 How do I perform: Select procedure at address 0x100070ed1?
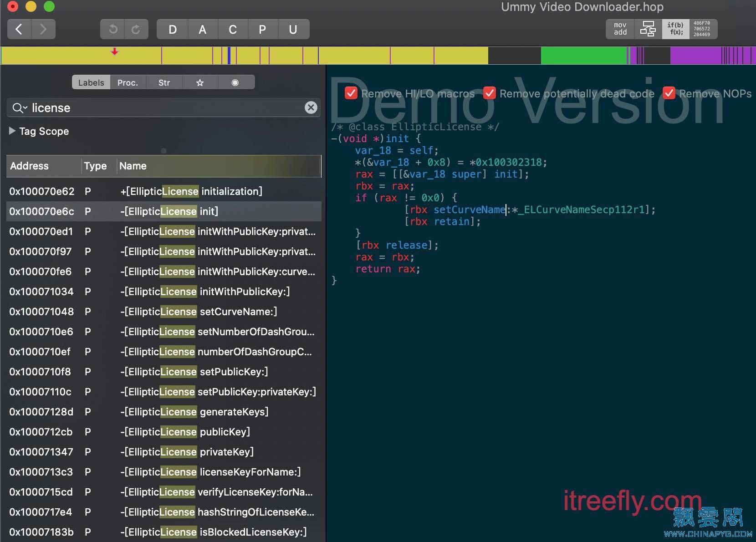tap(164, 231)
